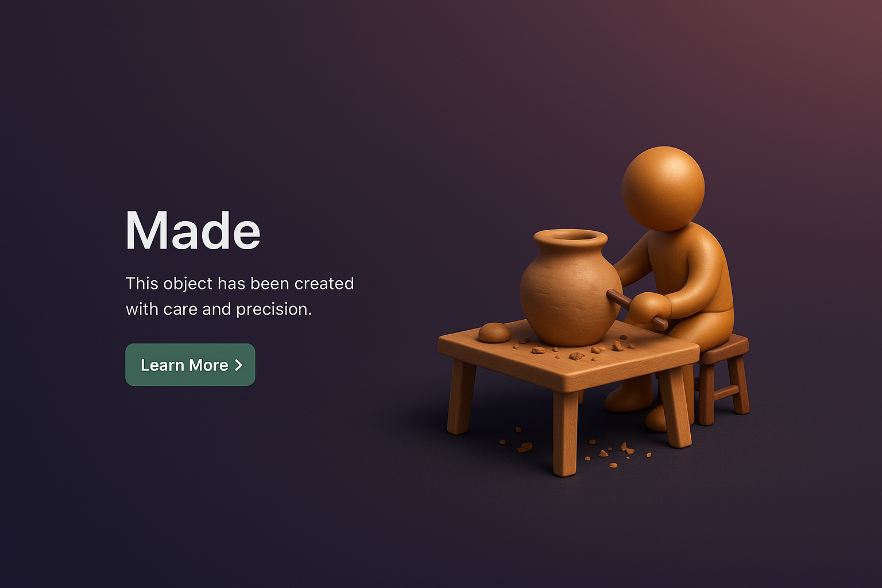Click the line "This object has been created"
882x588 pixels.
tap(239, 284)
